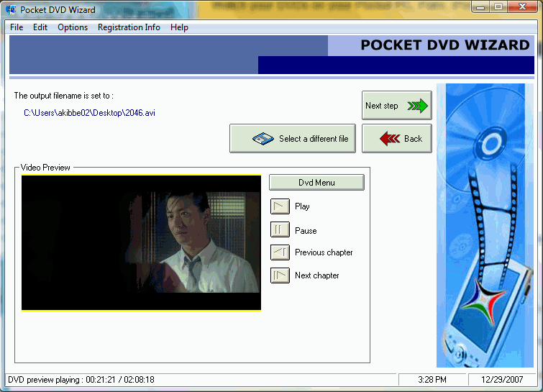The width and height of the screenshot is (543, 392).
Task: Open the Registration Info menu
Action: tap(129, 27)
